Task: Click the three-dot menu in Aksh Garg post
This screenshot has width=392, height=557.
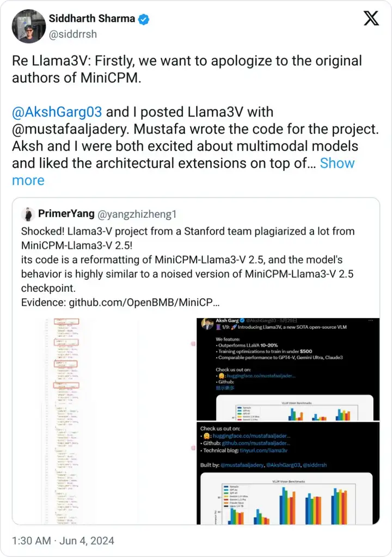Action: click(371, 320)
